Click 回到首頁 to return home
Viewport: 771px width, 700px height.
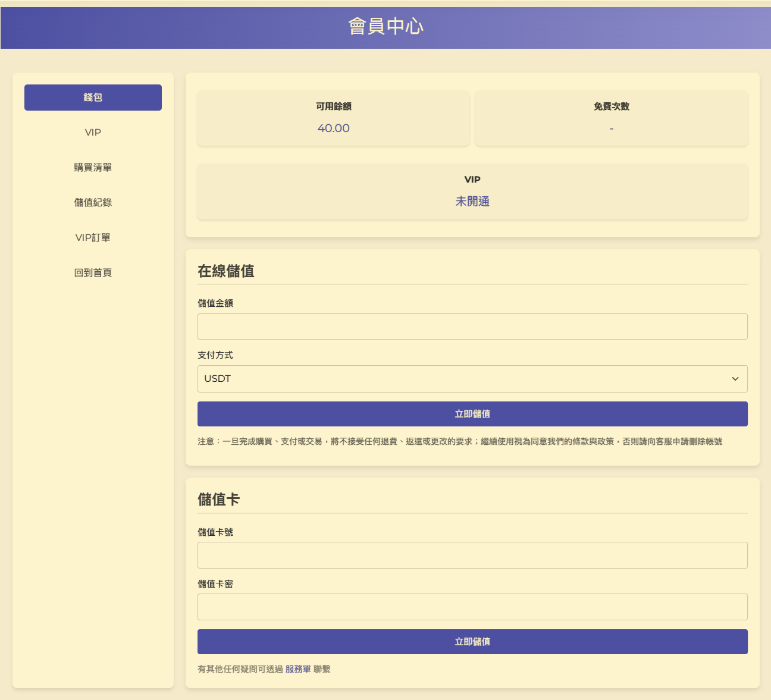93,273
